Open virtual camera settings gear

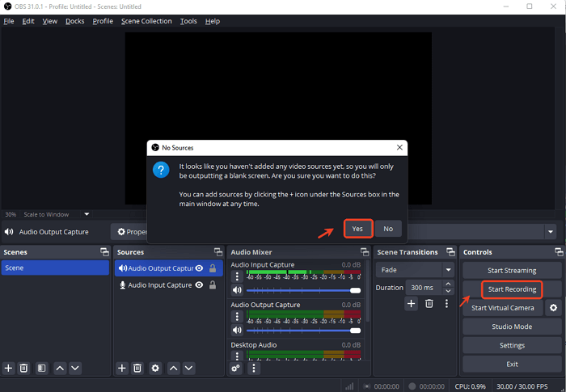coord(553,308)
